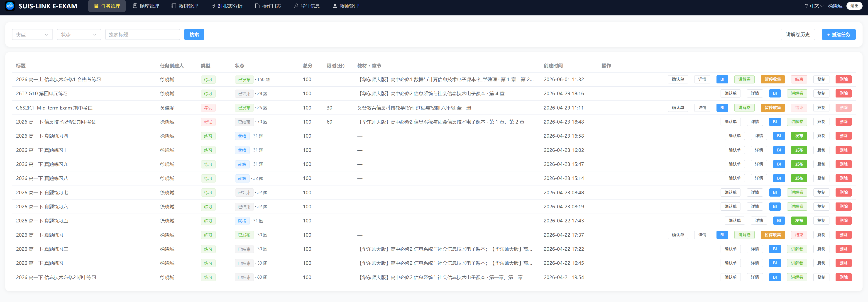Image resolution: width=868 pixels, height=302 pixels.
Task: Open 详情 for 必修2 期中考试 row
Action: (755, 122)
